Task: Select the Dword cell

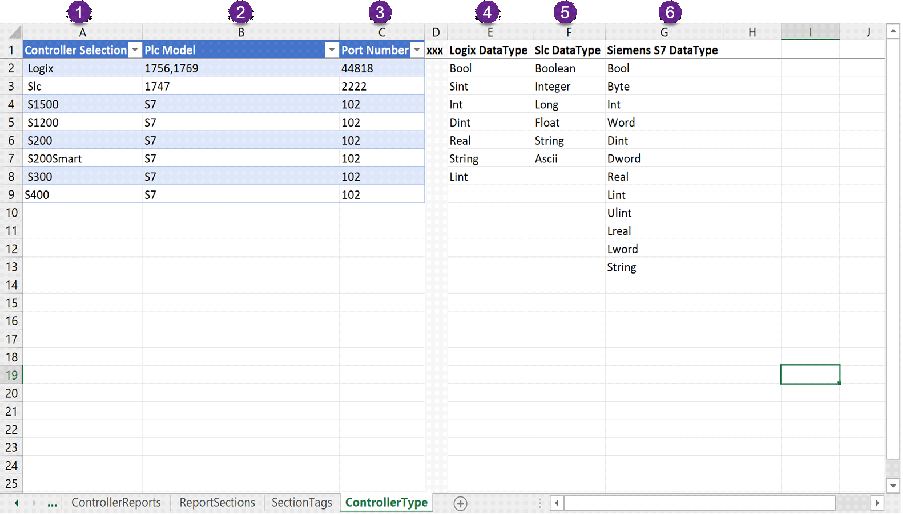Action: [x=664, y=158]
